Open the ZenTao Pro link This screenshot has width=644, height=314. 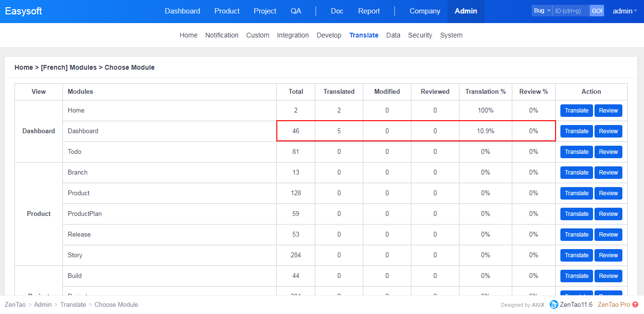tap(613, 304)
